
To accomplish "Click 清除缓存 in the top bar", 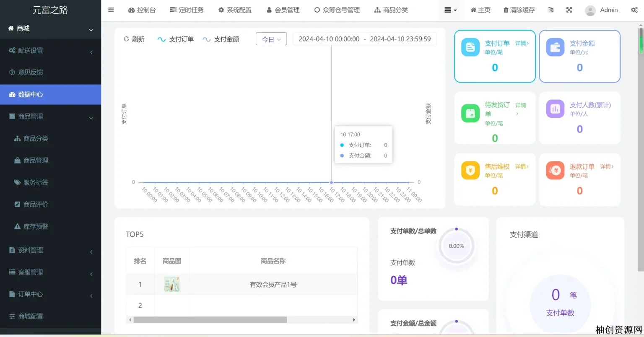I will tap(519, 10).
